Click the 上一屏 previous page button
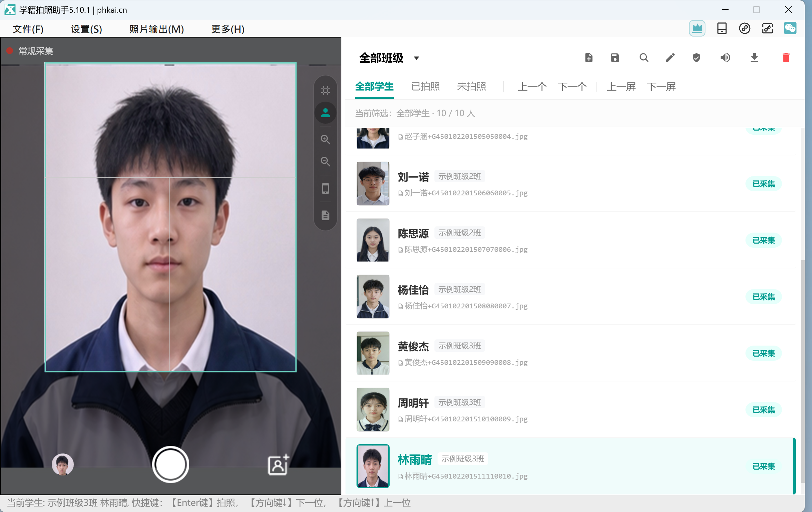Image resolution: width=812 pixels, height=512 pixels. coord(621,86)
